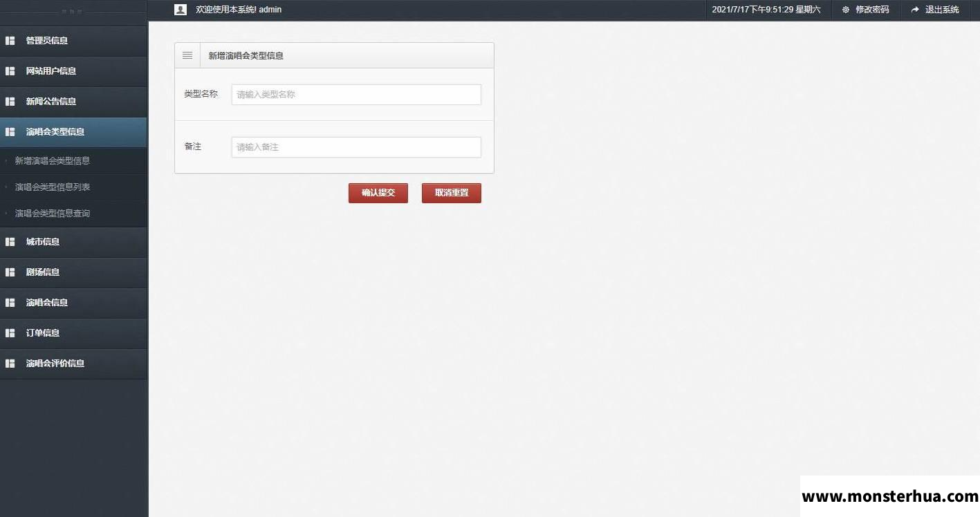This screenshot has height=517, width=980.
Task: Click the sidebar collapse handle dots
Action: (x=73, y=12)
